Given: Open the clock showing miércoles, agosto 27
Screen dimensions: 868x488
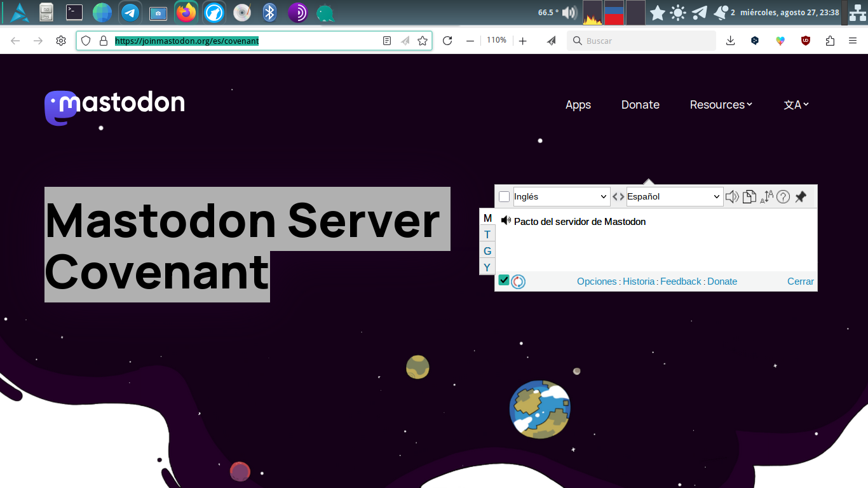Looking at the screenshot, I should [x=789, y=12].
